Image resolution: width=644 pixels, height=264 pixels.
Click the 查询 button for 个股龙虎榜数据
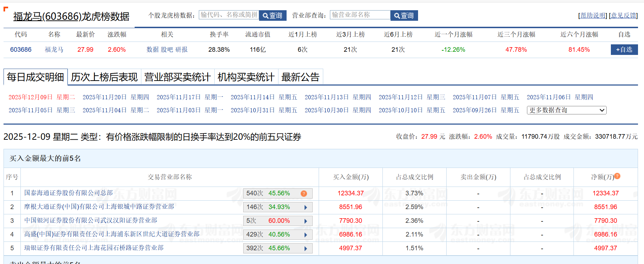(x=272, y=15)
